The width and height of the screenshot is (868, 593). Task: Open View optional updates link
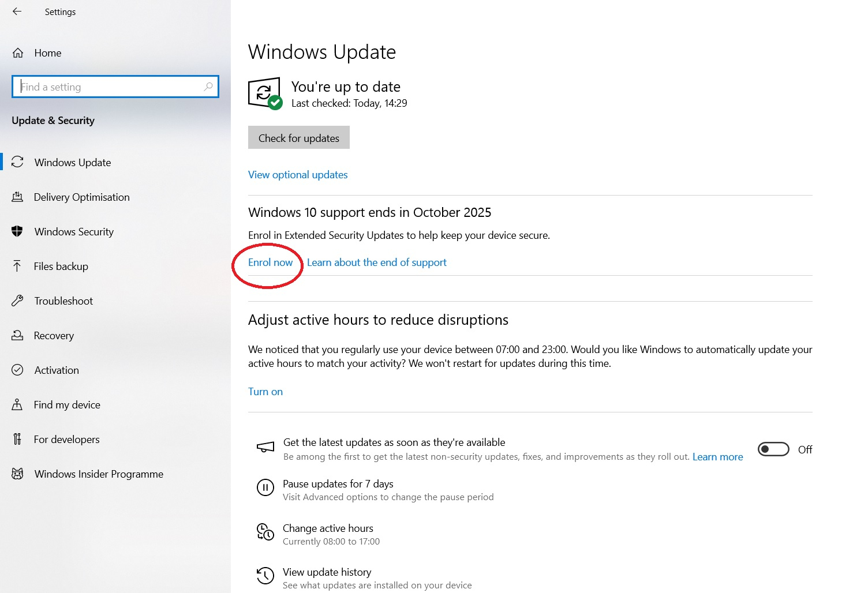pos(298,175)
